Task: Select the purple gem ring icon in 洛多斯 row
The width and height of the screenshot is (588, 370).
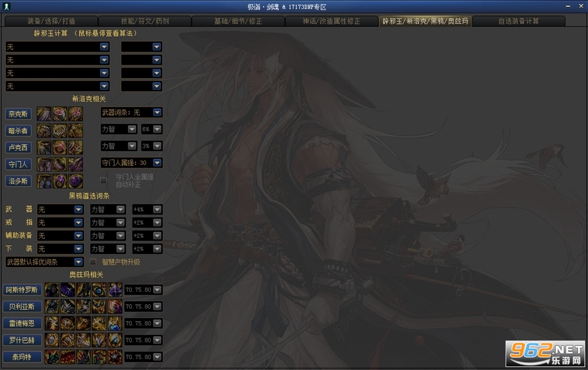Action: 59,181
